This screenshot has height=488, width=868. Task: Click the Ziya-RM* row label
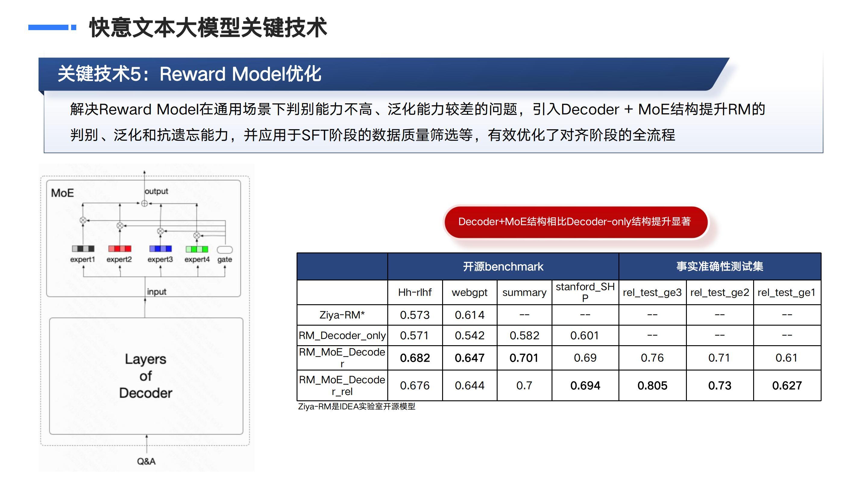tap(342, 315)
